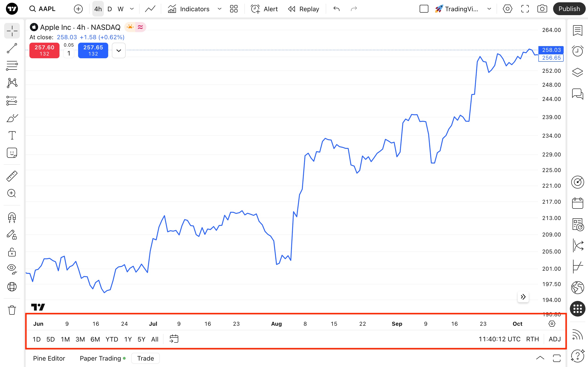This screenshot has height=367, width=588.
Task: Expand the time interval dropdown after W
Action: pos(132,9)
